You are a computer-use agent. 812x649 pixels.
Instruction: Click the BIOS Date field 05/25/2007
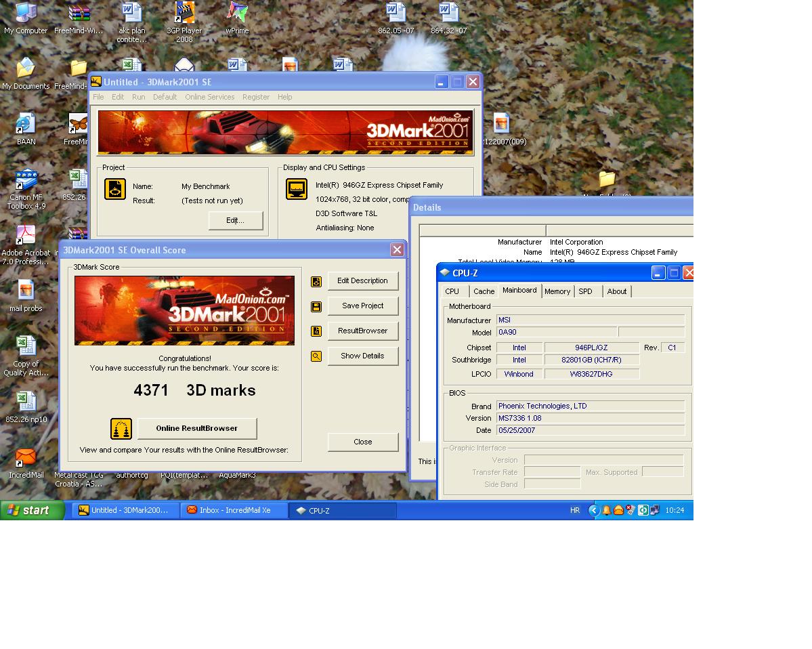[591, 430]
